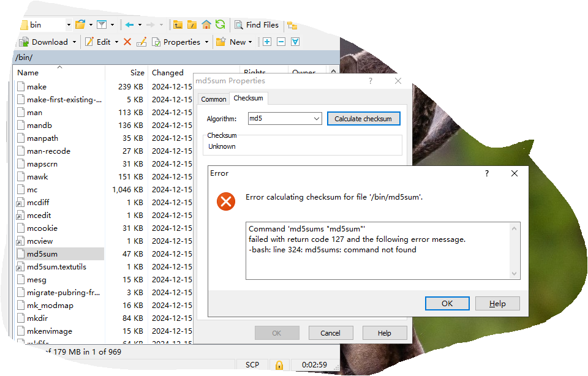Click the select files plus icon
Screen dimensions: 588x376
coord(267,42)
